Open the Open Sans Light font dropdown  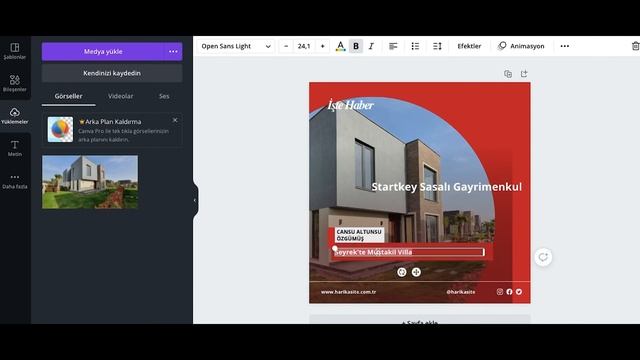point(236,46)
